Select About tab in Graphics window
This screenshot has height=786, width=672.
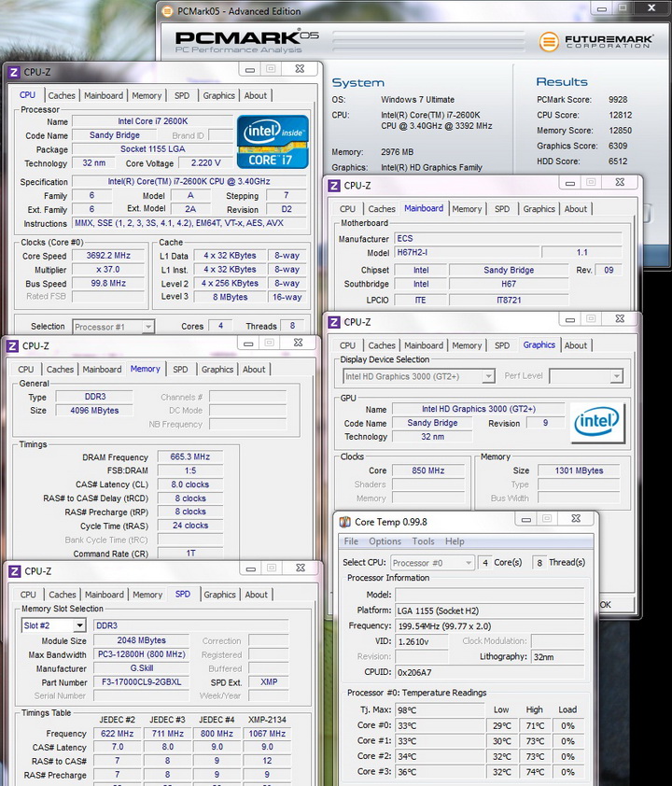click(575, 345)
